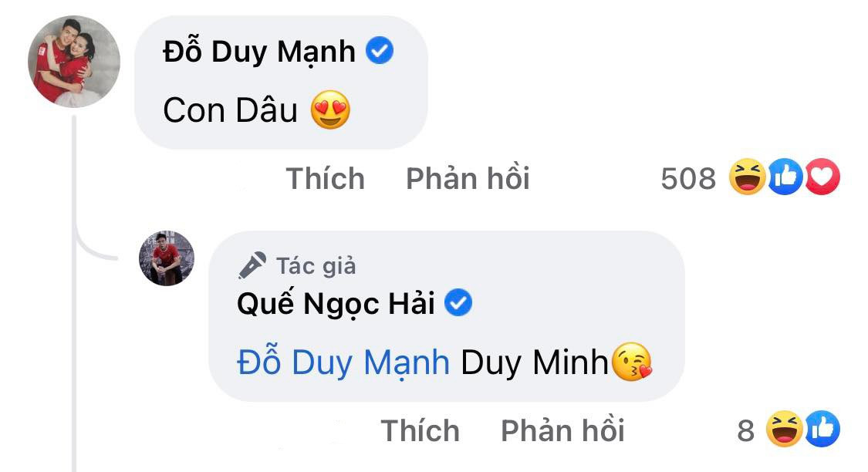
Task: Open the laughing reaction on the 508 comment
Action: click(748, 177)
